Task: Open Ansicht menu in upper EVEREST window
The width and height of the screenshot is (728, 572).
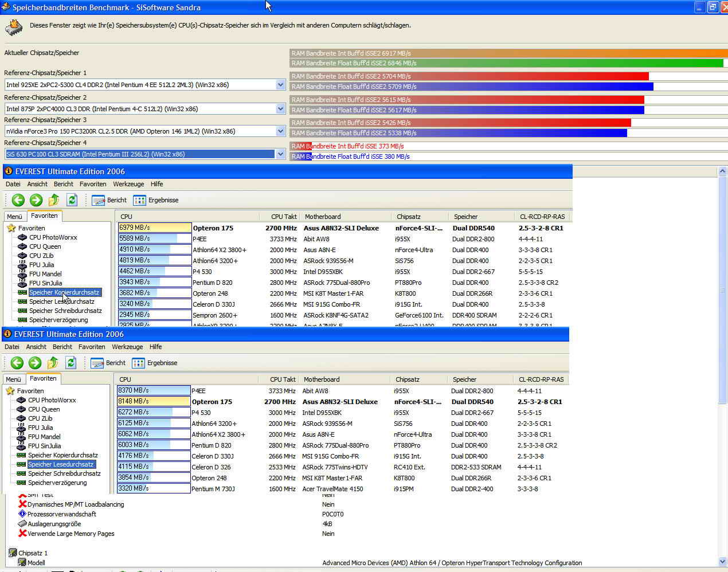Action: [x=37, y=184]
